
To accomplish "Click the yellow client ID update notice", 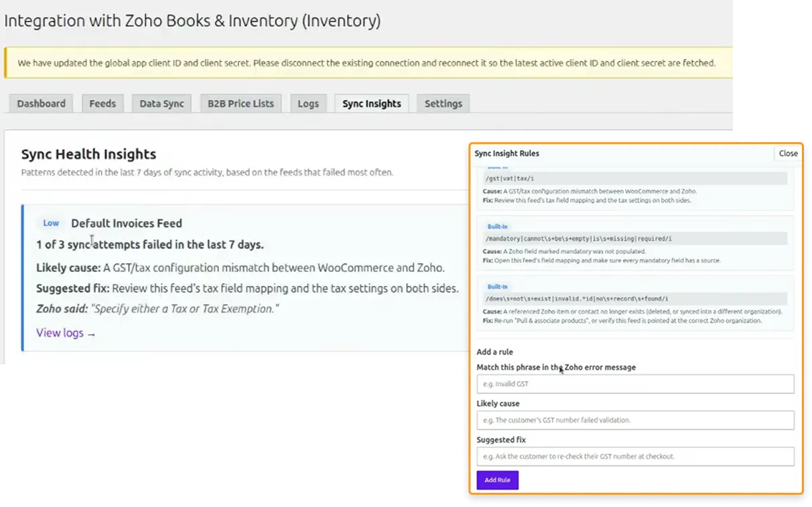I will point(368,63).
